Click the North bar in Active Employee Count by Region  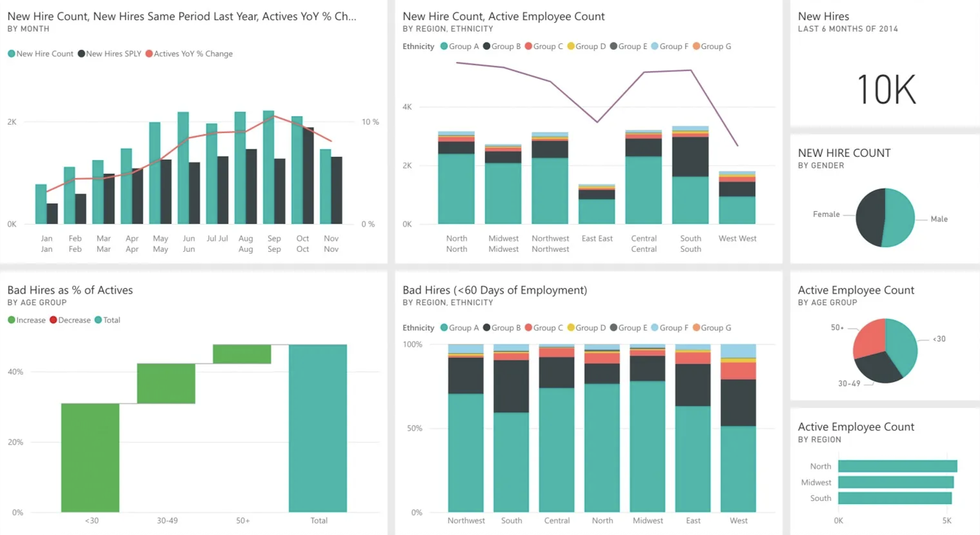point(897,466)
